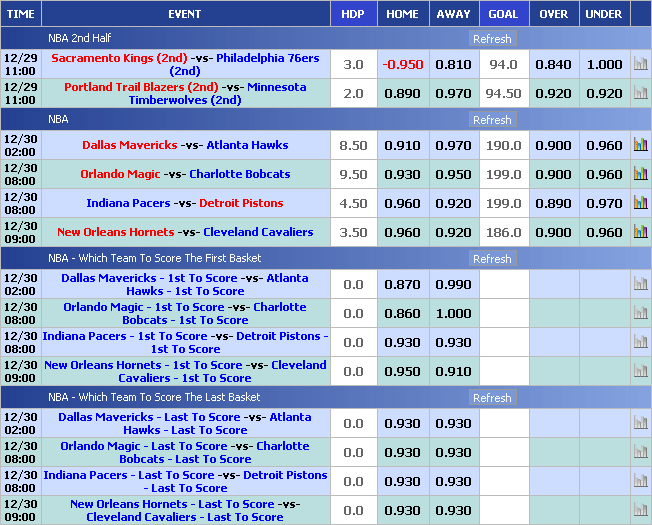Screen dimensions: 652x525
Task: Select away odds 1.000 for Orlando 1st To Score
Action: [x=453, y=313]
